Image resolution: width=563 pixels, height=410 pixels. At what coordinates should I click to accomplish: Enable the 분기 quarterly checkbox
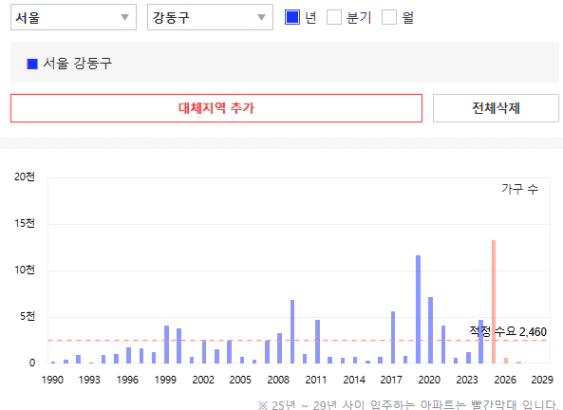click(x=334, y=17)
